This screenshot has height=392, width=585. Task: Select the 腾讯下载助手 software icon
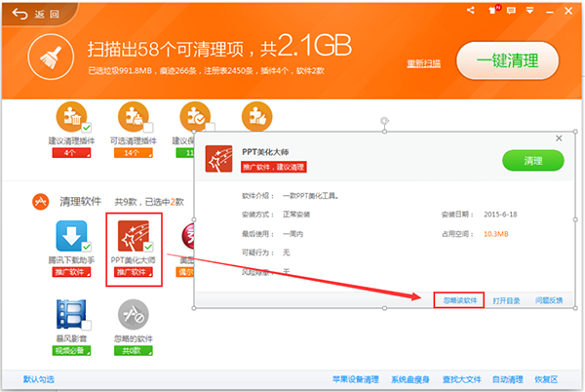point(71,239)
